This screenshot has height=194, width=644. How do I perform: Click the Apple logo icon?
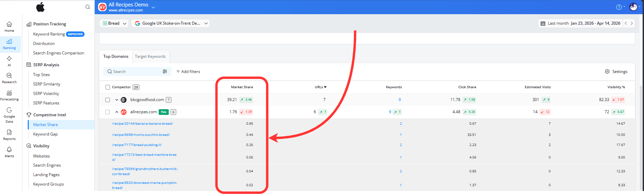pos(41,7)
